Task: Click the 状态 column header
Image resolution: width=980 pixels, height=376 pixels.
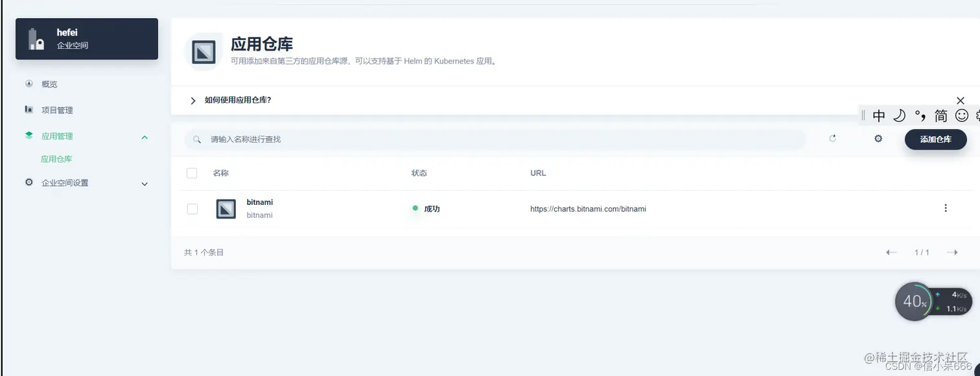Action: [x=419, y=173]
